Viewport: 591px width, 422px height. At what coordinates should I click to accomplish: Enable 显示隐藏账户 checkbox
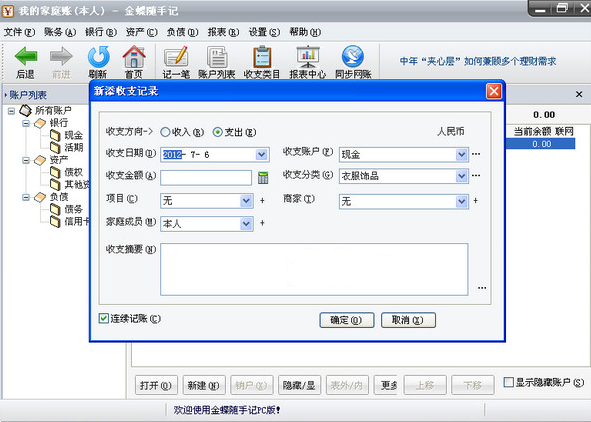click(x=508, y=382)
